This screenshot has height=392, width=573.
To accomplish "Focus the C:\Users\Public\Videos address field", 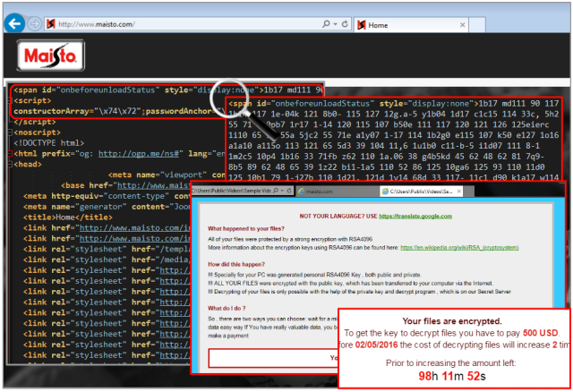I will [x=232, y=191].
